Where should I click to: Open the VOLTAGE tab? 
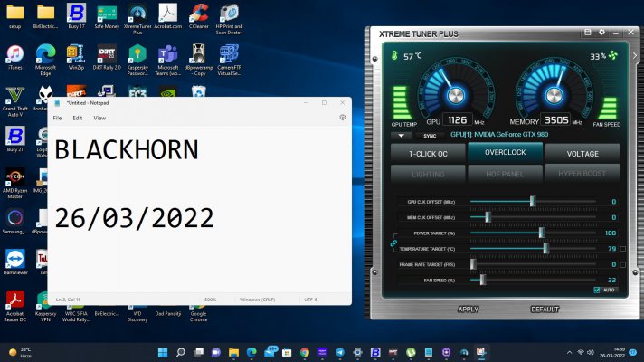pyautogui.click(x=582, y=154)
